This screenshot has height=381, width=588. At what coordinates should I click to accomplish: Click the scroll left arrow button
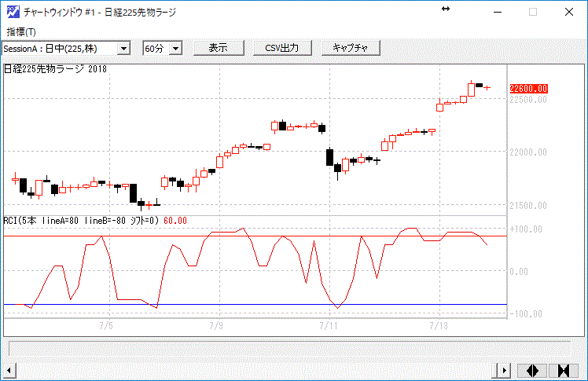9,371
